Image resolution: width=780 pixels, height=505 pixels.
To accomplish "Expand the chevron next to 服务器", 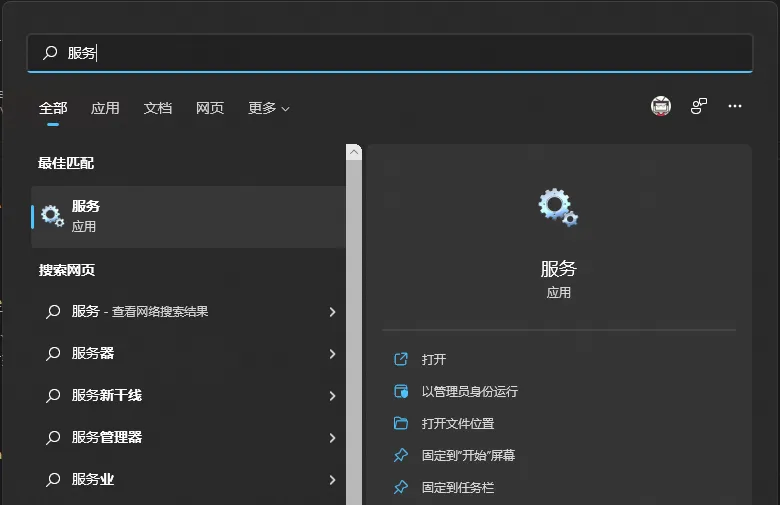I will (332, 354).
